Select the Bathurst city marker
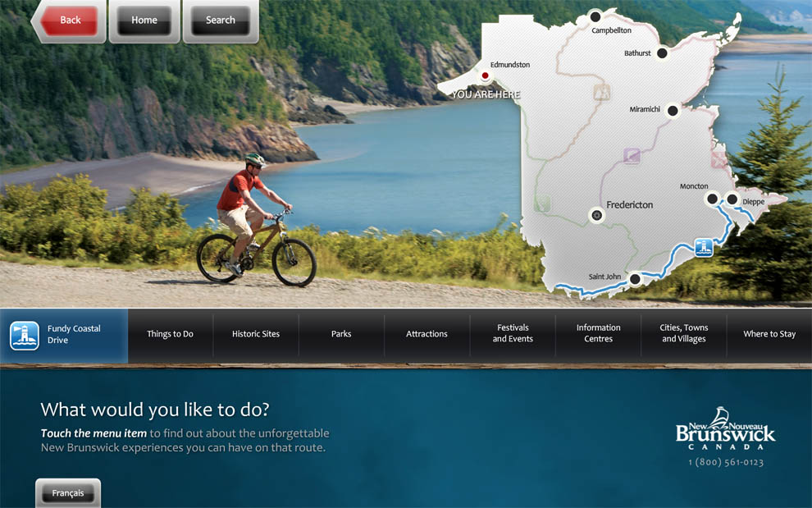 (x=662, y=53)
